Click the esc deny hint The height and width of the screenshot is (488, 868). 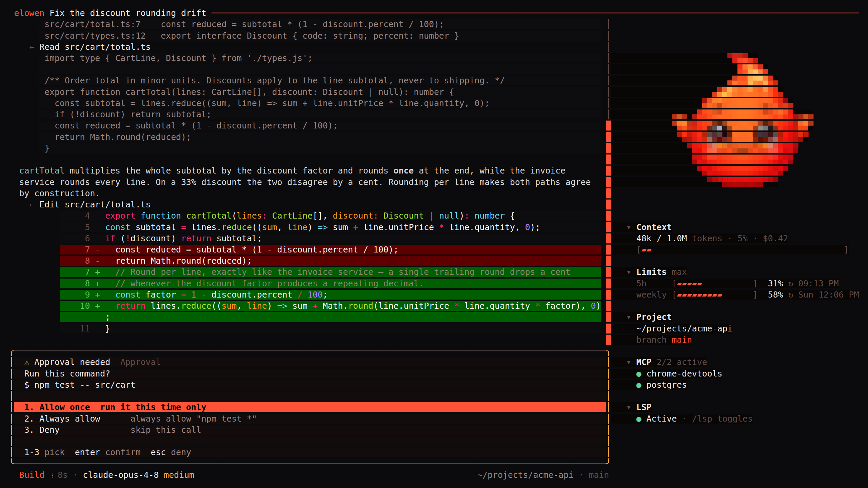click(171, 452)
